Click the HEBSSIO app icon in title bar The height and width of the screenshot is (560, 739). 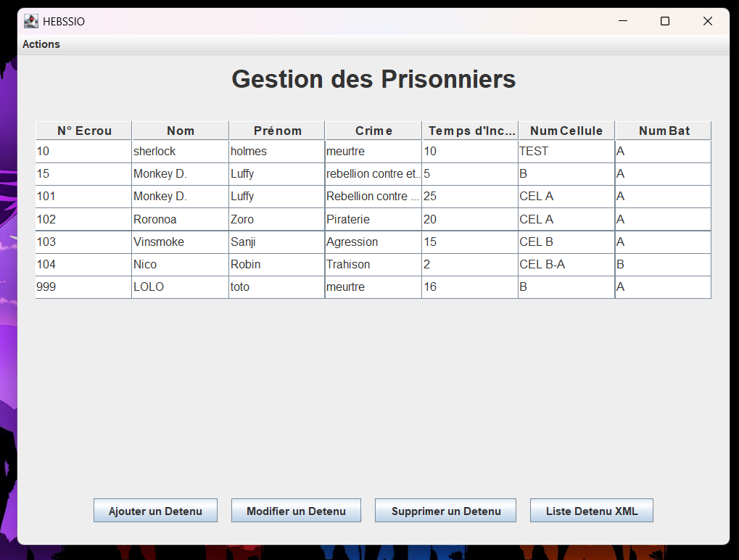click(30, 22)
